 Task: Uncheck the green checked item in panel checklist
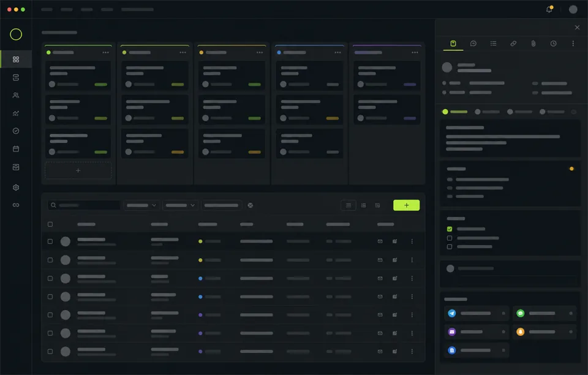449,229
